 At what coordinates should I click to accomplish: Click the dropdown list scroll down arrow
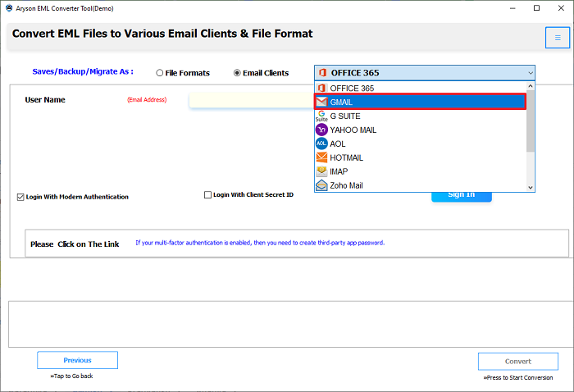pos(530,188)
